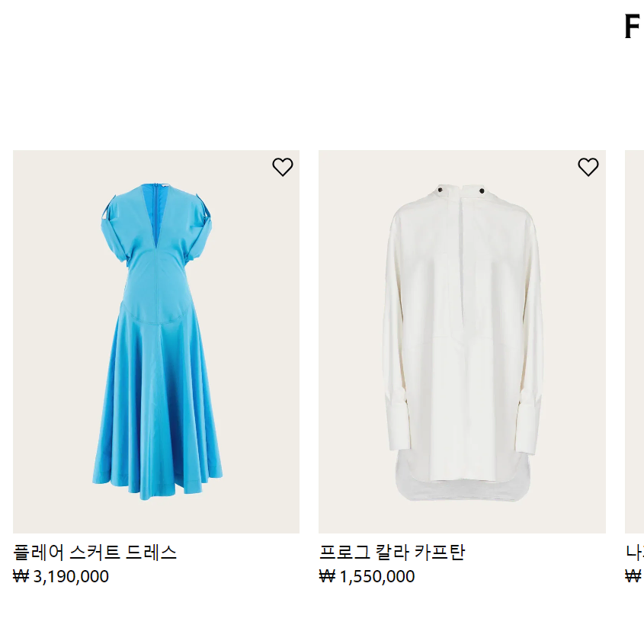Viewport: 644px width, 644px height.
Task: Add the blue flare skirt dress to wishlist
Action: pos(283,167)
